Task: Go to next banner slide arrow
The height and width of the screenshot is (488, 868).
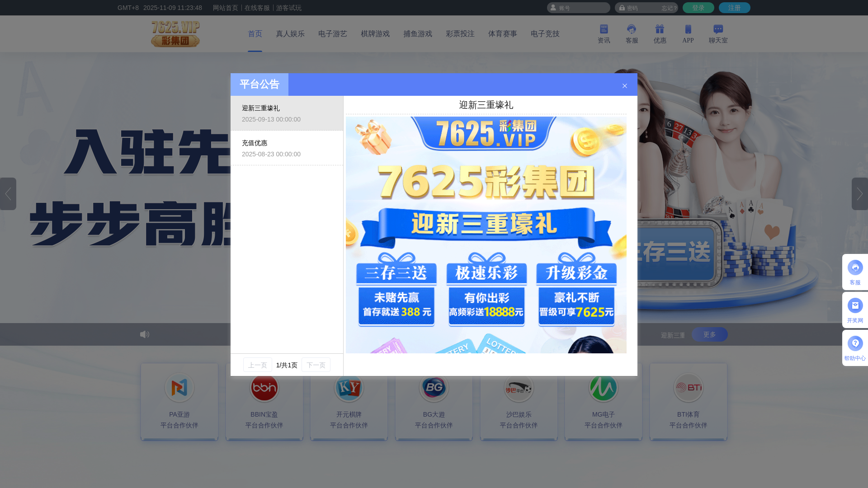Action: coord(860,194)
